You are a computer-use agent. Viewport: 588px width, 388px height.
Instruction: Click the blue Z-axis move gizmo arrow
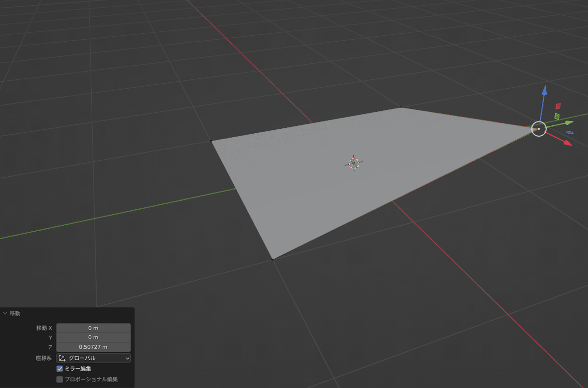click(x=544, y=90)
